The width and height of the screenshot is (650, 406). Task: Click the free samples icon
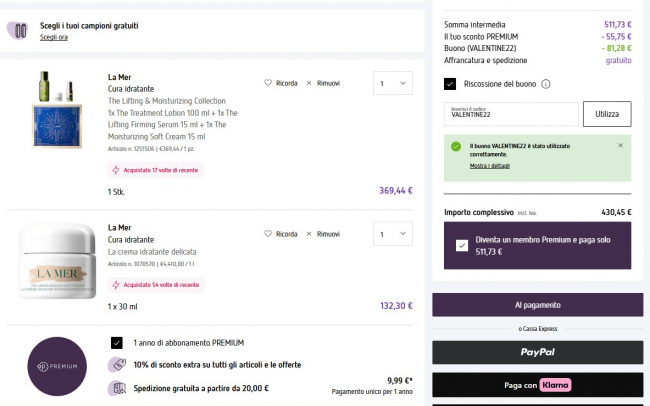[17, 31]
